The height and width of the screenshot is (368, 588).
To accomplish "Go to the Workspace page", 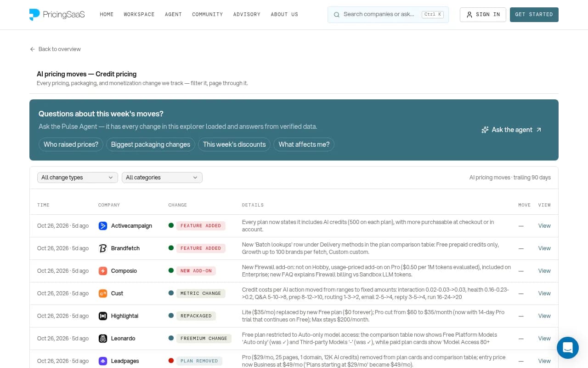I will point(139,15).
